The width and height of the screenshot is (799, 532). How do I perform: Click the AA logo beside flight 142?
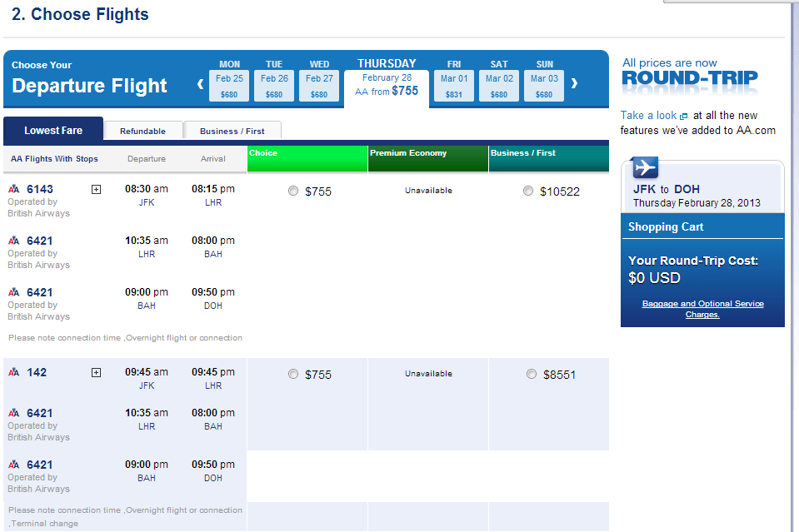[x=15, y=373]
